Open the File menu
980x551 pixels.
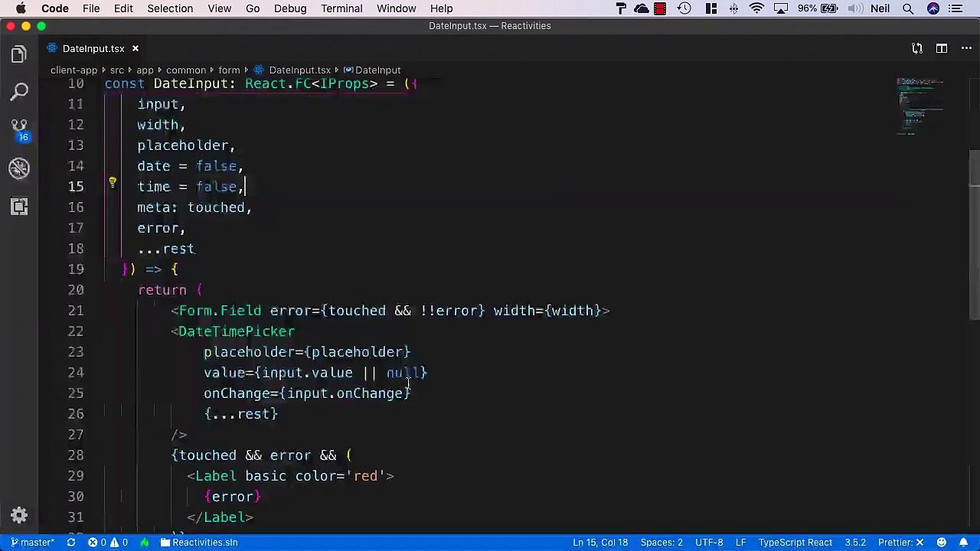coord(91,8)
